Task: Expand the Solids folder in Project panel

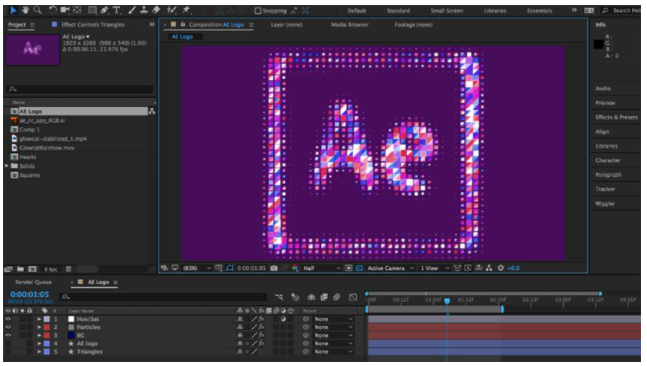Action: click(x=7, y=166)
